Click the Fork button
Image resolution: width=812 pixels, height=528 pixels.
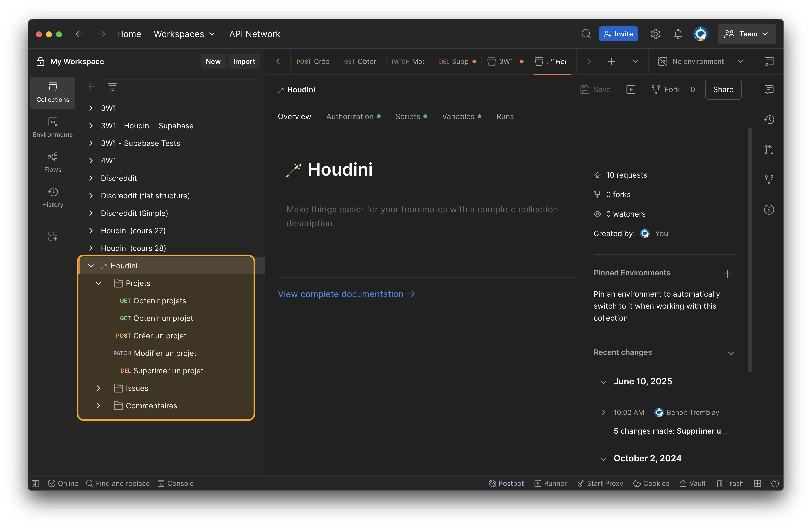click(x=666, y=90)
